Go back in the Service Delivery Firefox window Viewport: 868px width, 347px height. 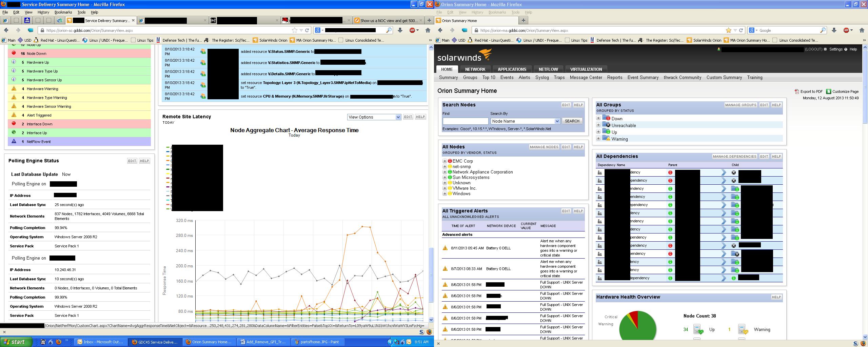6,30
